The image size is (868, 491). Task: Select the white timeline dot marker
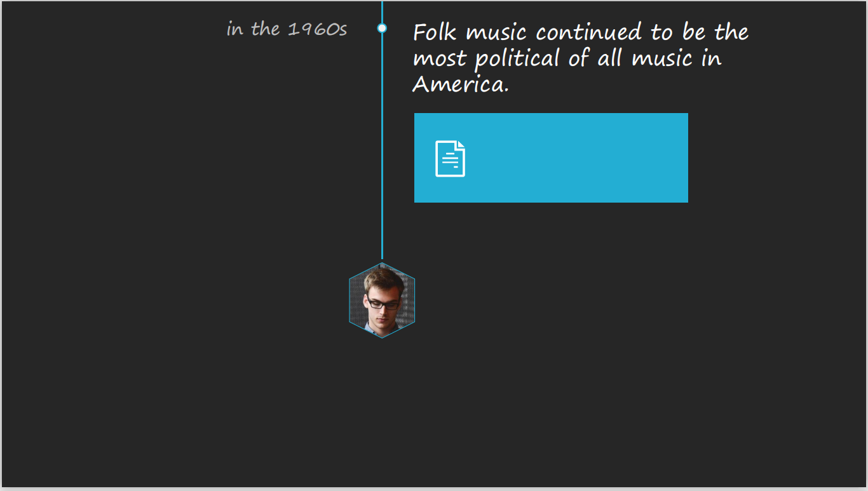[x=382, y=28]
